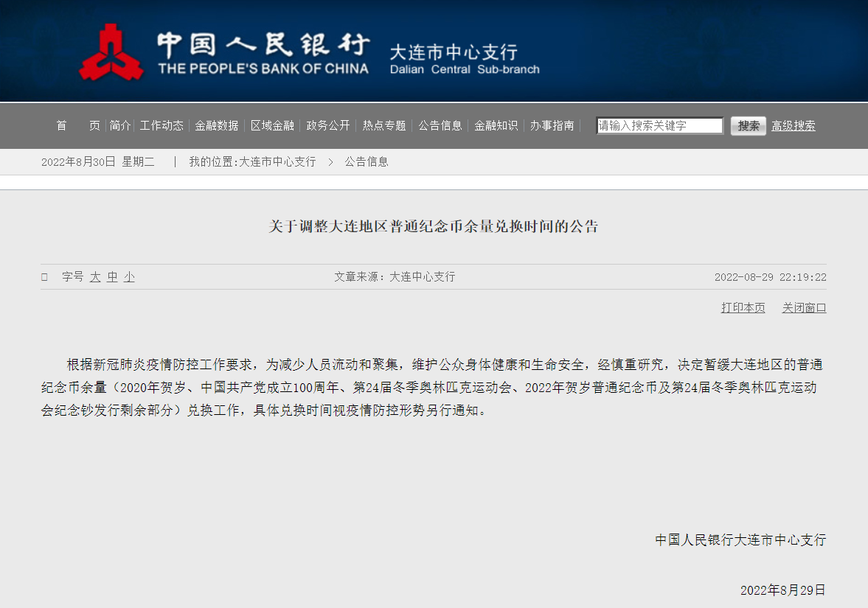Go to 工作动态 section
868x608 pixels.
point(162,125)
